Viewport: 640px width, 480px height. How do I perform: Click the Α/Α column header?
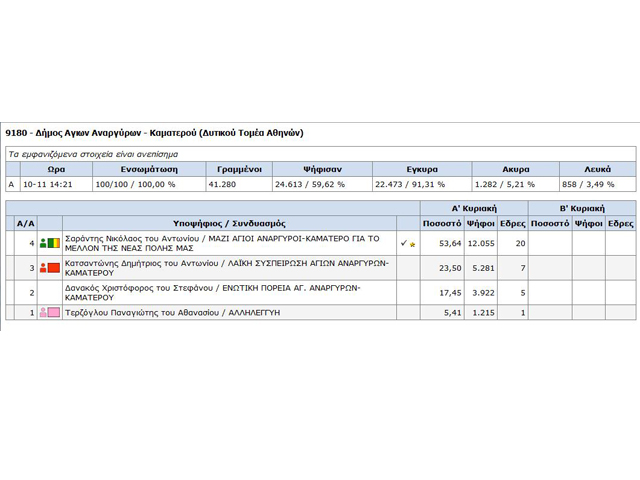pyautogui.click(x=25, y=223)
